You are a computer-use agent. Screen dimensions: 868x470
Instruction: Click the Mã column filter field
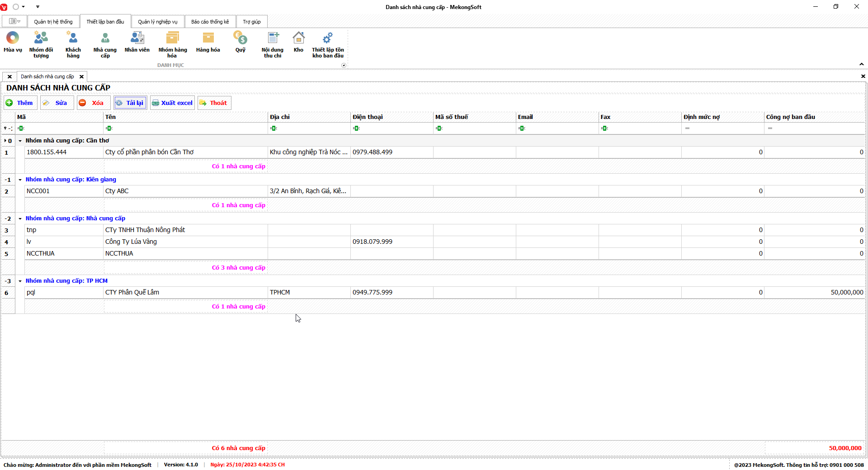[x=59, y=128]
